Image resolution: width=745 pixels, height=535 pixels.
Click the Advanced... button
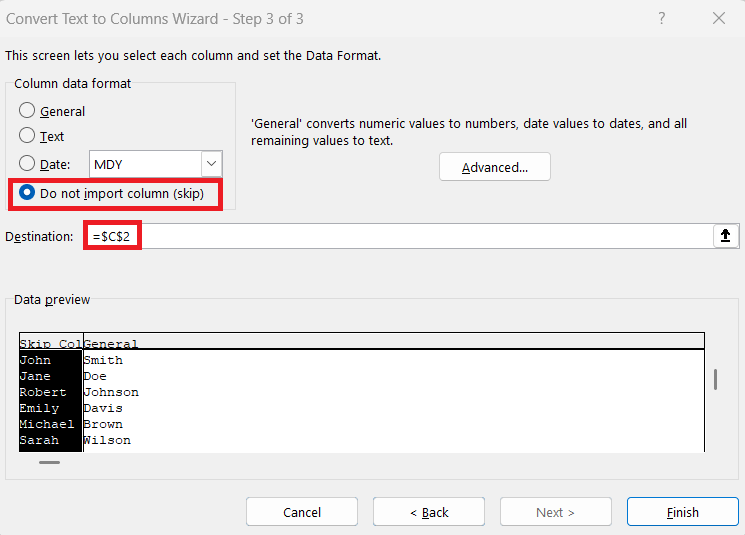click(x=495, y=167)
